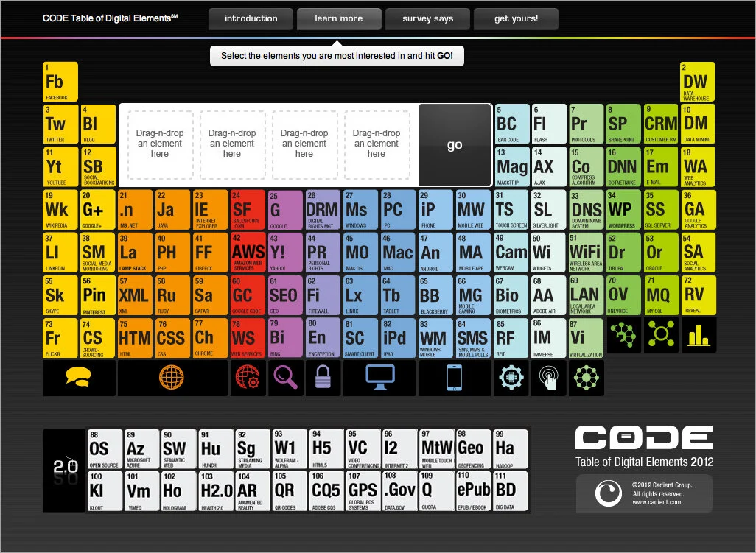Screen dimensions: 756x553
Task: Pick the BC Bar Code element
Action: (x=511, y=124)
